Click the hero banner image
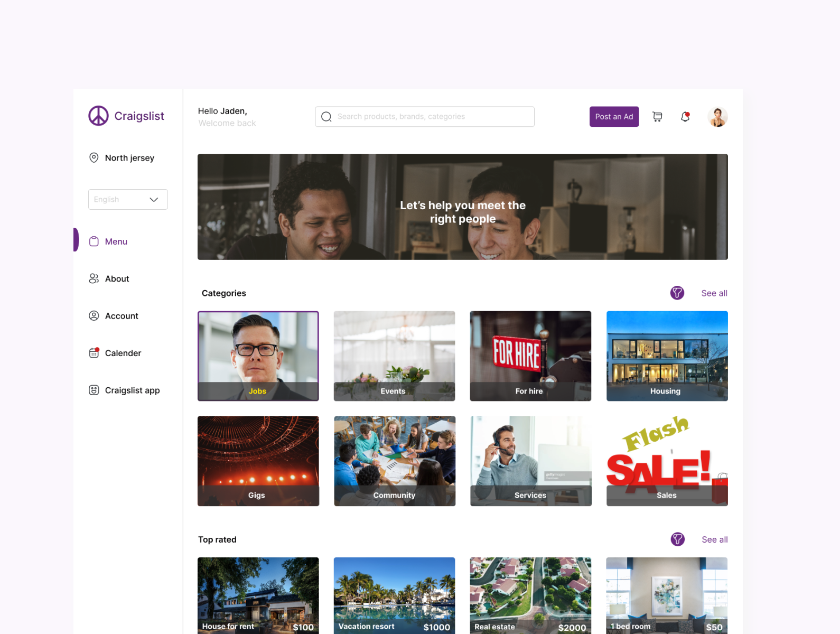840x634 pixels. (x=463, y=207)
